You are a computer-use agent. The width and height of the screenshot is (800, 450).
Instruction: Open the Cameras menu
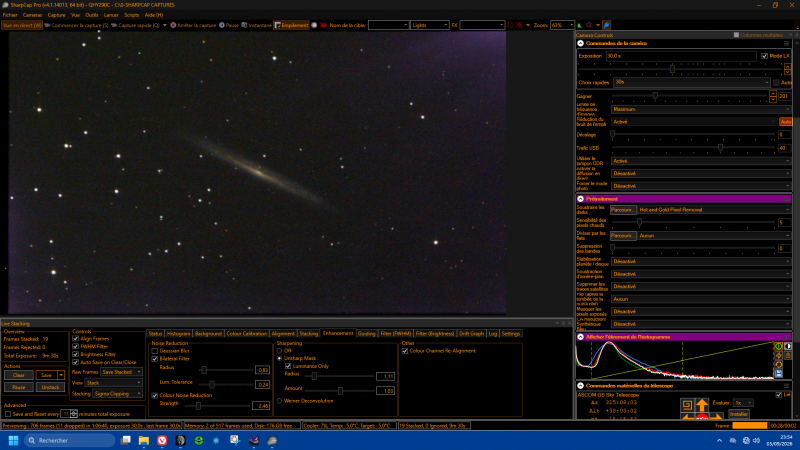point(32,15)
